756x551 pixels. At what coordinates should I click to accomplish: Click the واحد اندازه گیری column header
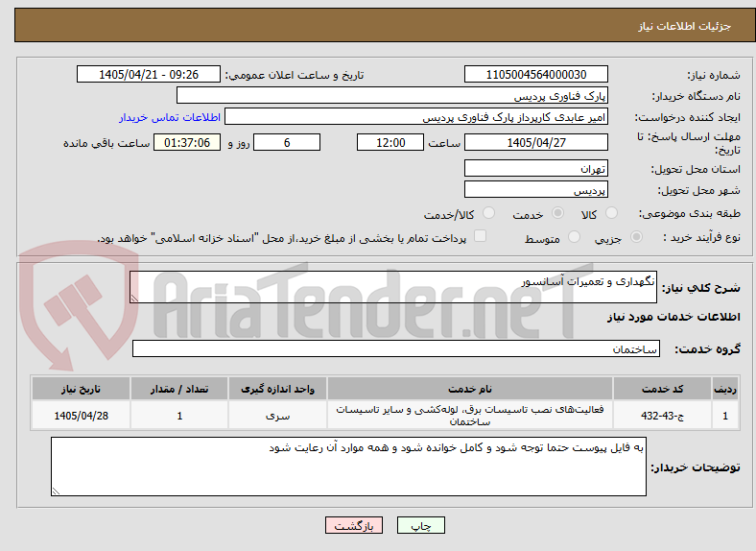tap(277, 389)
